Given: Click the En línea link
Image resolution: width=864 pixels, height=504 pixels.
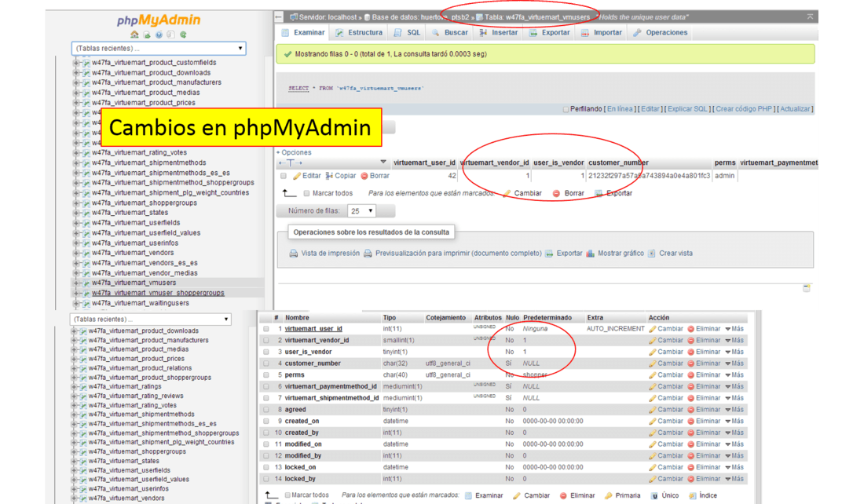Looking at the screenshot, I should click(x=620, y=109).
